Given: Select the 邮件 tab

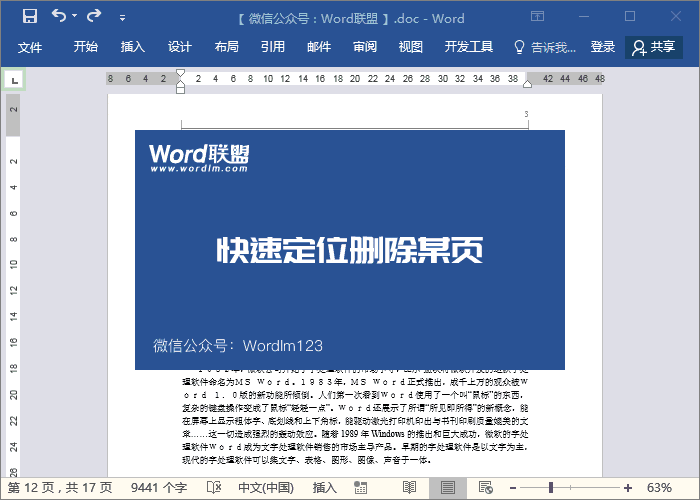Looking at the screenshot, I should click(x=319, y=47).
